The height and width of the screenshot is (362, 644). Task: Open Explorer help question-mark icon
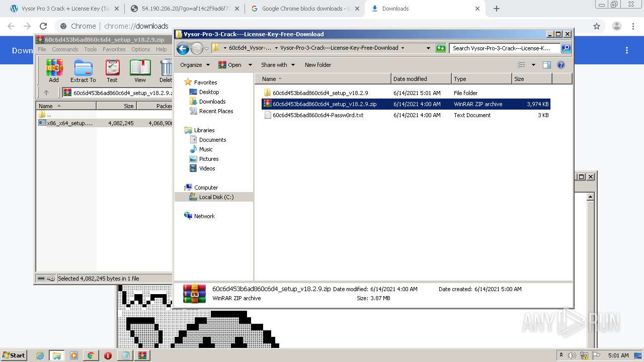click(x=561, y=65)
